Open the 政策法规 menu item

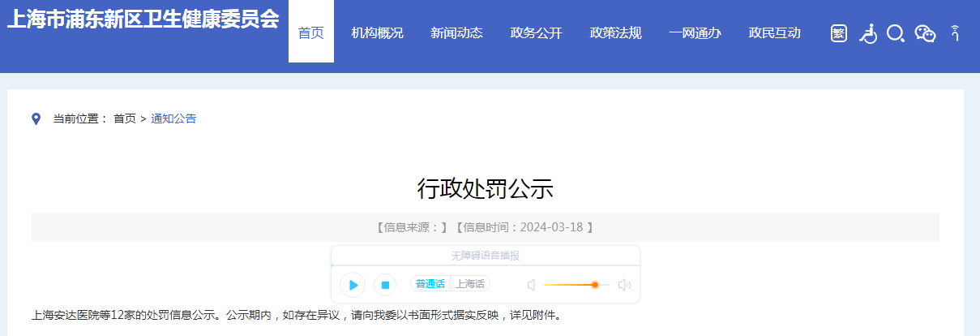[615, 33]
